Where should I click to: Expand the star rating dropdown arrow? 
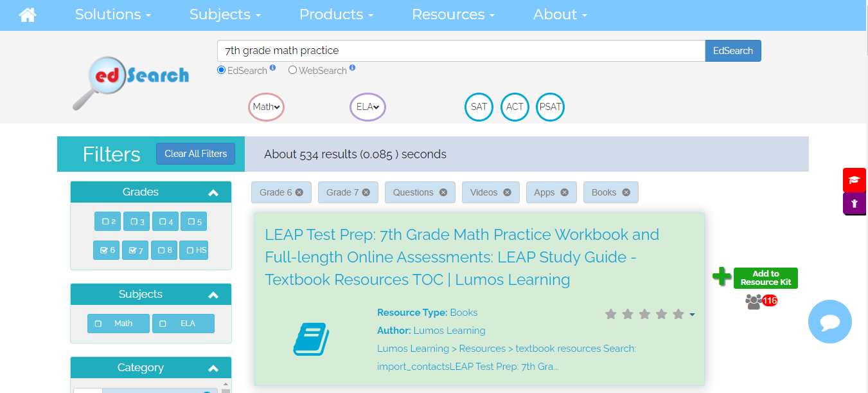point(692,315)
